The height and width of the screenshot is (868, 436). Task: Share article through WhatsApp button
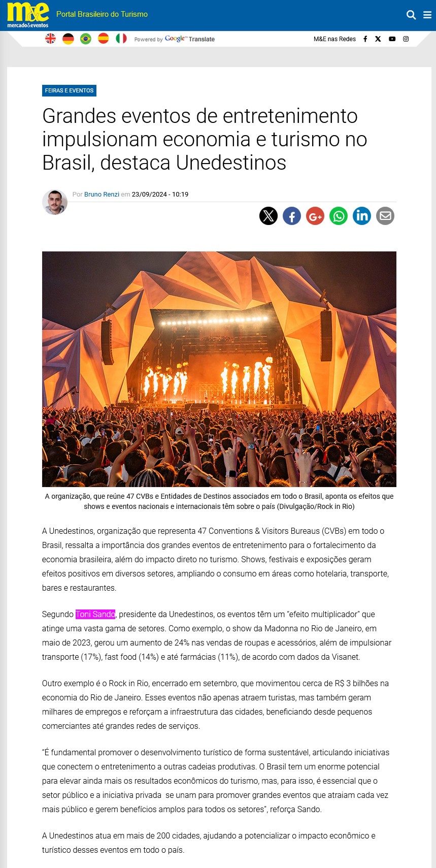pyautogui.click(x=339, y=216)
